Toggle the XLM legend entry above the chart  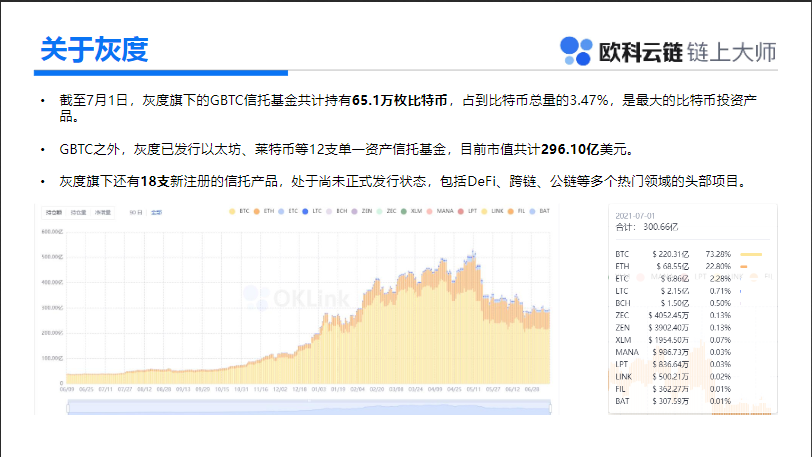pos(411,211)
